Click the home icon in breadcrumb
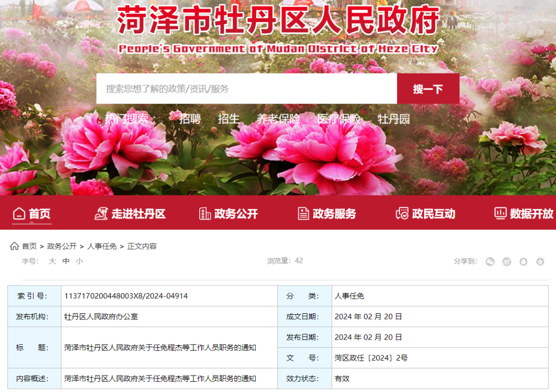Image resolution: width=556 pixels, height=392 pixels. [x=14, y=246]
